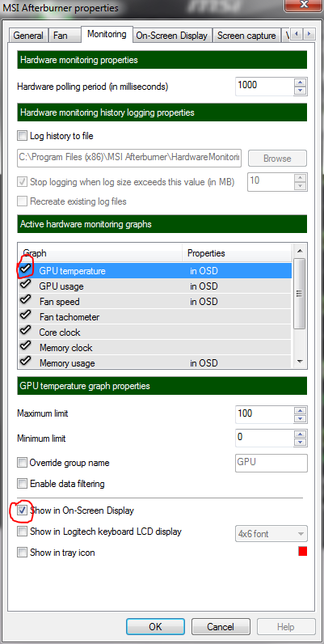Check Enable data filtering option
Screen dimensions: 324x644
pyautogui.click(x=22, y=484)
